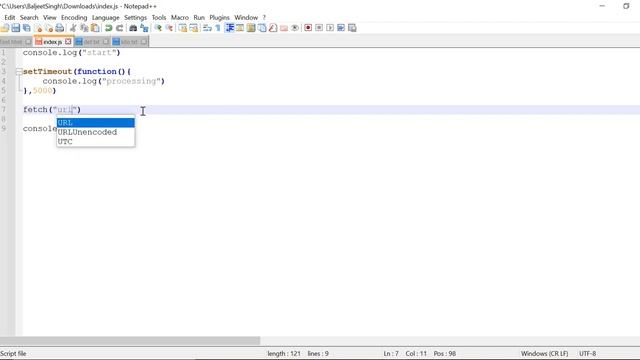
Task: Choose UTC in the autocomplete list
Action: (x=96, y=142)
